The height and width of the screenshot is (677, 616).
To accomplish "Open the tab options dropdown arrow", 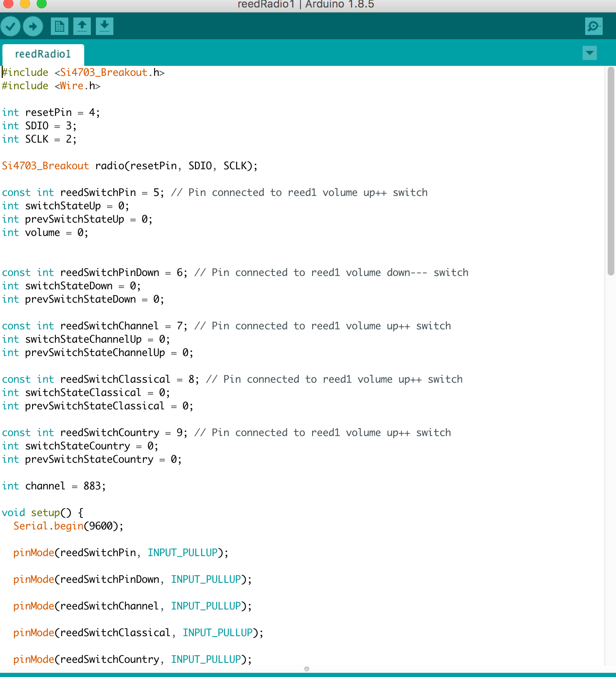I will coord(589,53).
